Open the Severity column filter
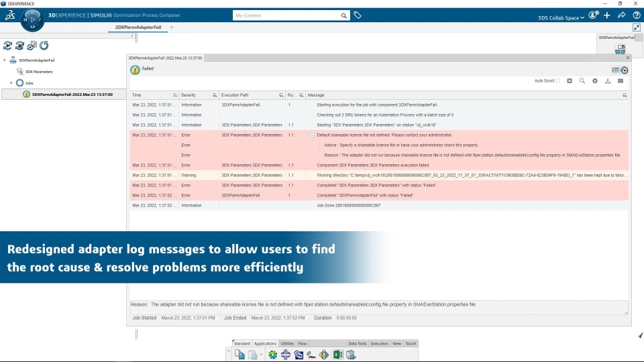Image resolution: width=644 pixels, height=362 pixels. (x=215, y=95)
